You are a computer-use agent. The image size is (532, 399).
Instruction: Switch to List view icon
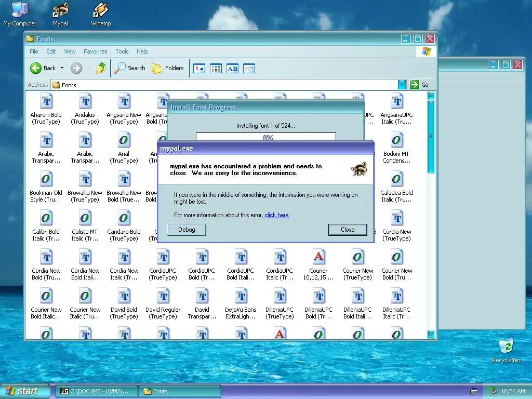(x=216, y=69)
